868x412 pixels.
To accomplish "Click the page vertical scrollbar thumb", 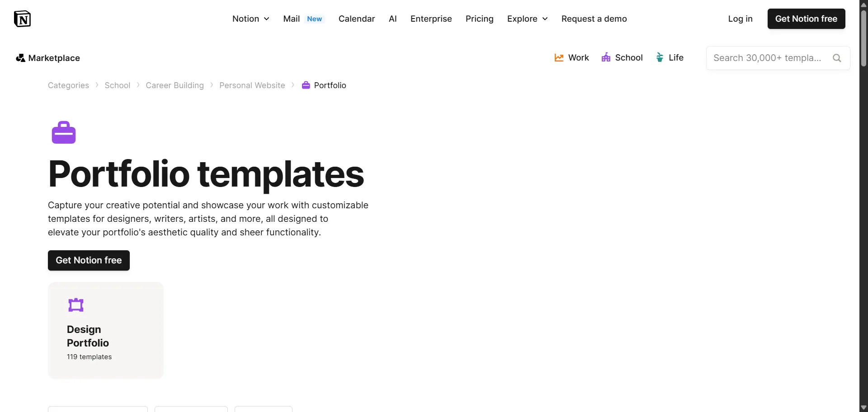I will [x=863, y=38].
